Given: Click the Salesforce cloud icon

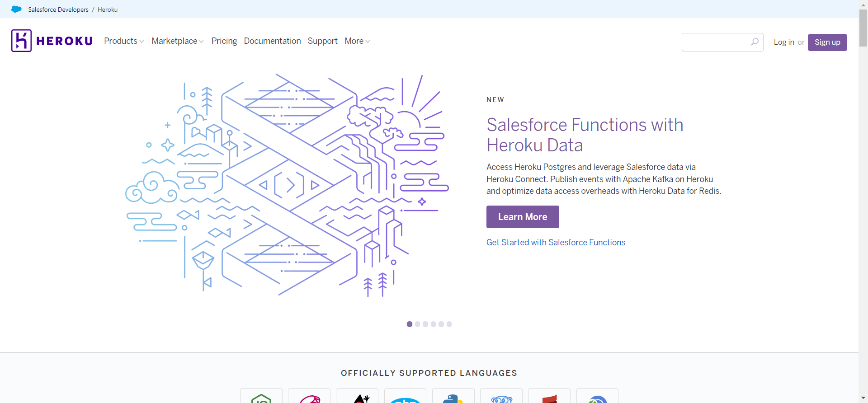Looking at the screenshot, I should pyautogui.click(x=16, y=9).
